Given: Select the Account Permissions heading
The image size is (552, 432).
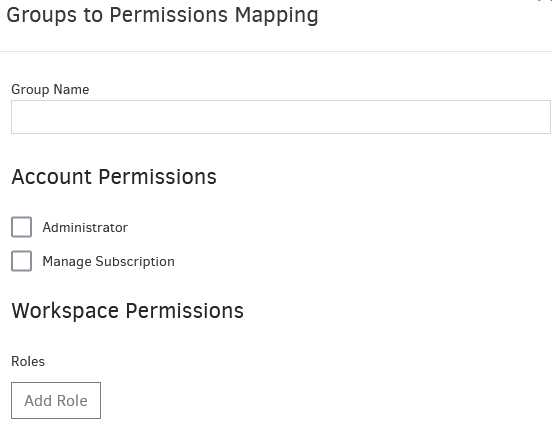Looking at the screenshot, I should click(114, 176).
